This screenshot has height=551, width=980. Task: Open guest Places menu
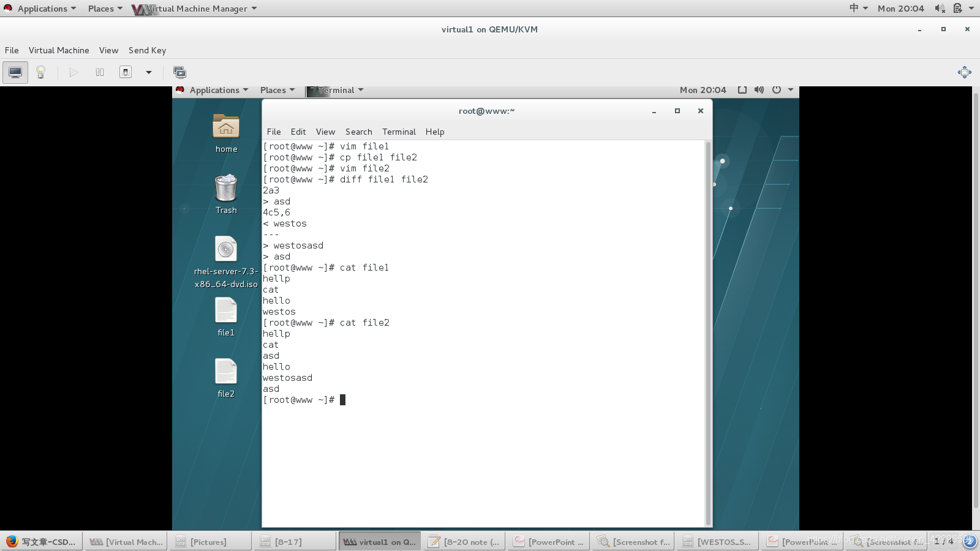277,90
